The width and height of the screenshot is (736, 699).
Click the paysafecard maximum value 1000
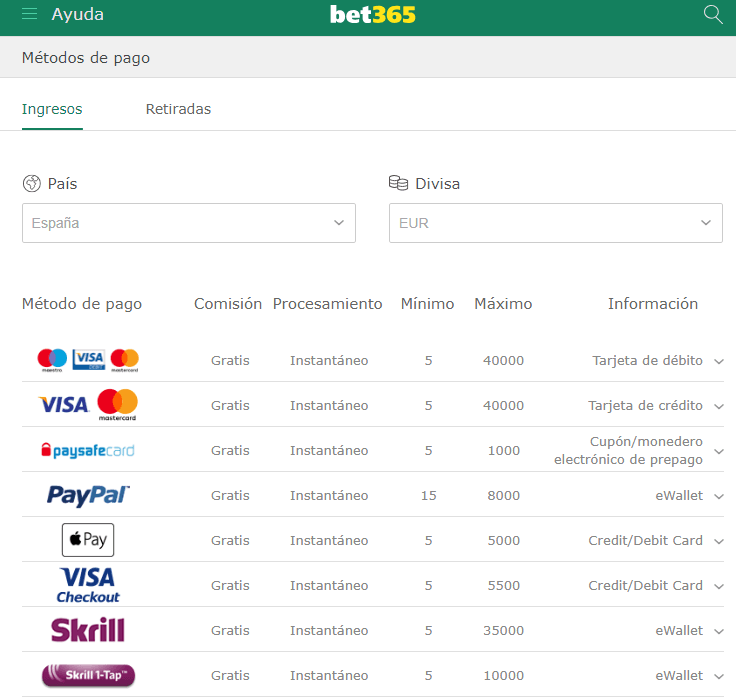[x=504, y=450]
